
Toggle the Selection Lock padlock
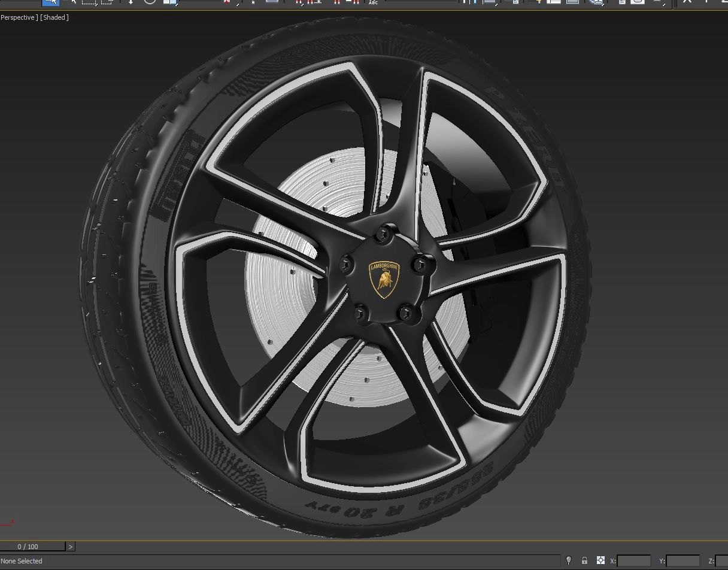[584, 561]
